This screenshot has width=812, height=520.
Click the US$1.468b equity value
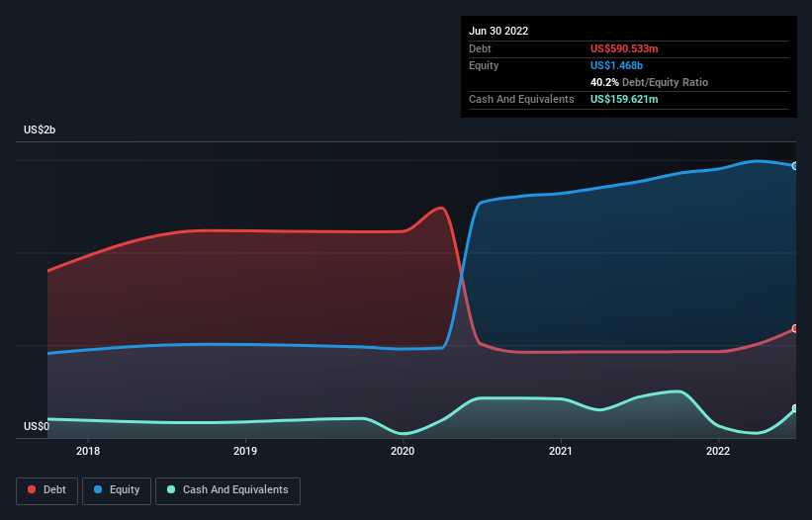point(617,65)
